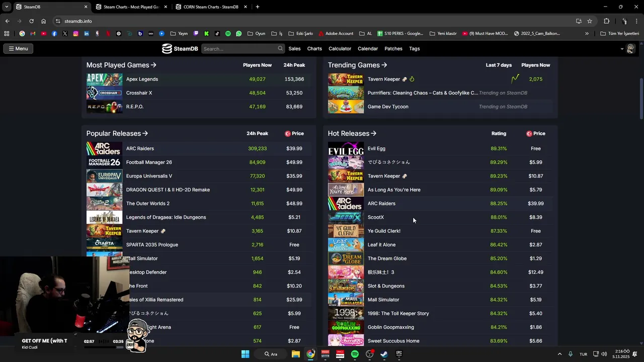Image resolution: width=644 pixels, height=362 pixels.
Task: Open the Charts menu item
Action: tap(314, 49)
